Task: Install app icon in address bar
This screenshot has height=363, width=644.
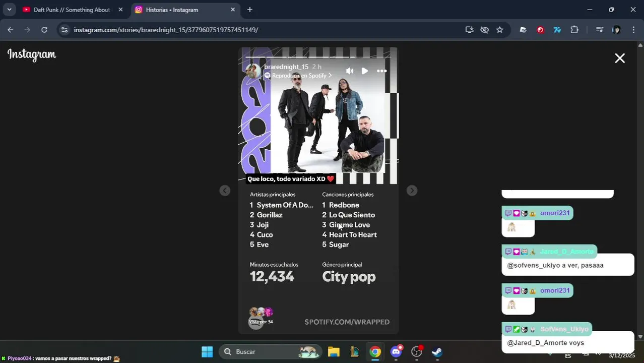Action: point(469,30)
